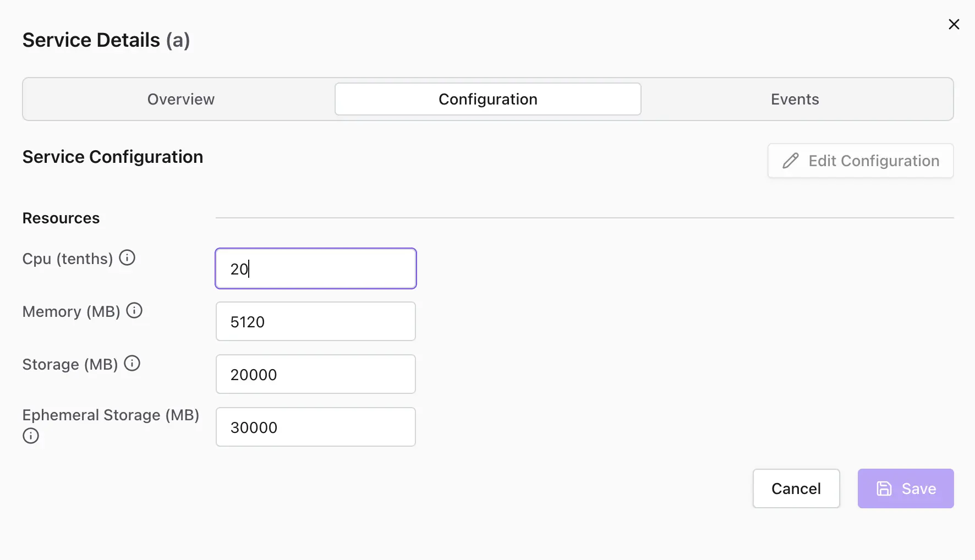This screenshot has height=560, width=975.
Task: Click the Service Configuration heading
Action: (112, 157)
